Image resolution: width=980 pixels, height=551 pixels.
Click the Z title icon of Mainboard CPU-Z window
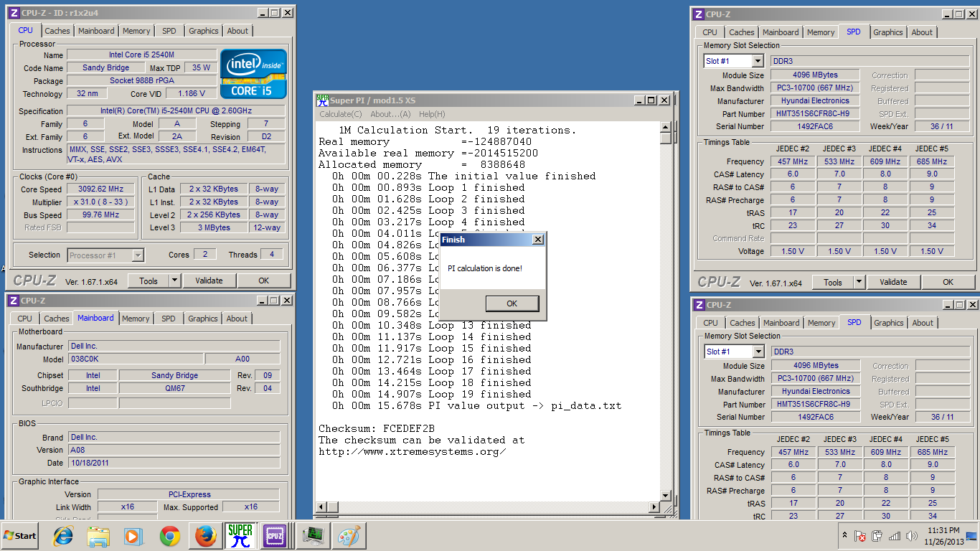14,301
